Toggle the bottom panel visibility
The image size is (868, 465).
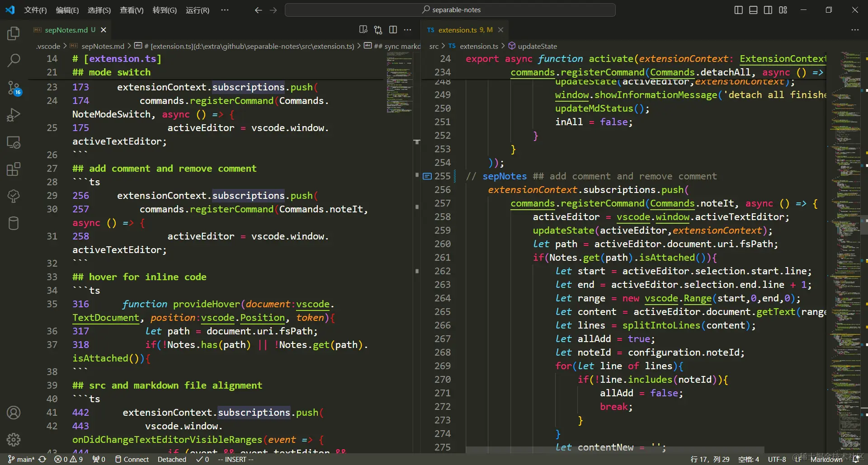coord(753,10)
